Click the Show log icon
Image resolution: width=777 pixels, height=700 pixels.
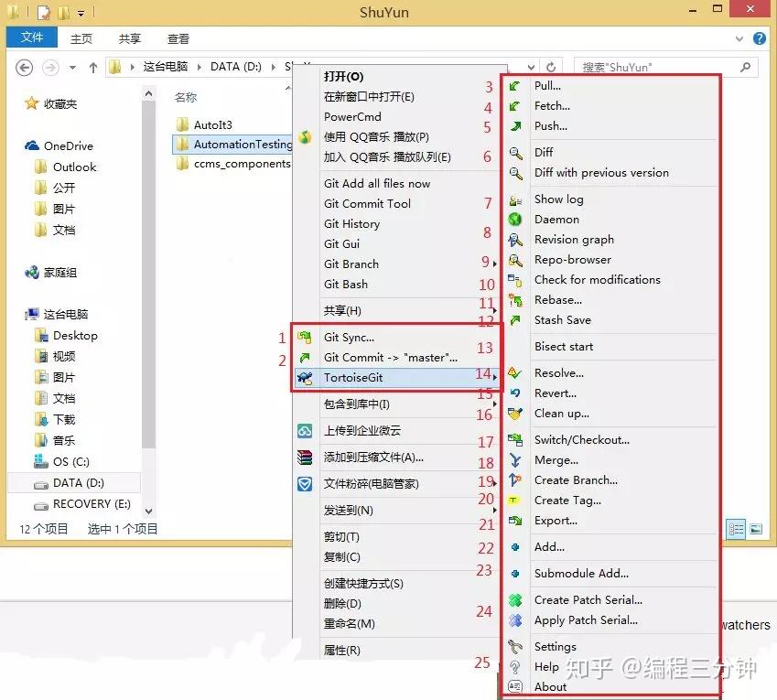(x=515, y=199)
